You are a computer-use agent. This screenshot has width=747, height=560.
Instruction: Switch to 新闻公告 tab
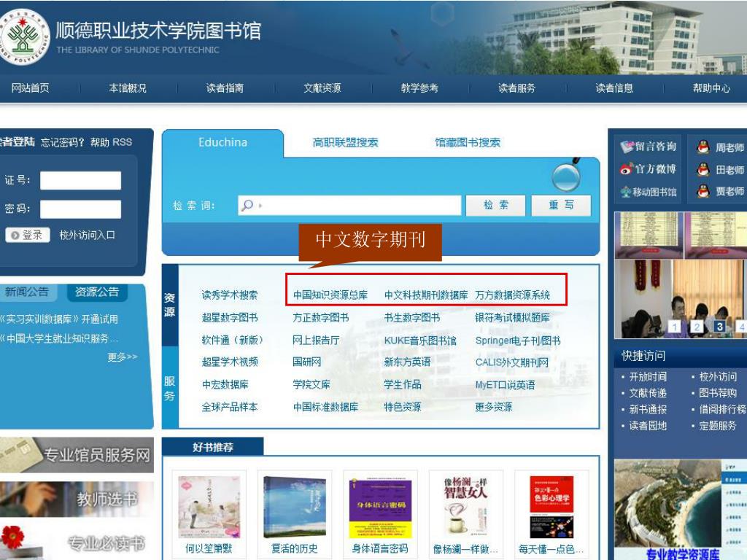coord(27,292)
